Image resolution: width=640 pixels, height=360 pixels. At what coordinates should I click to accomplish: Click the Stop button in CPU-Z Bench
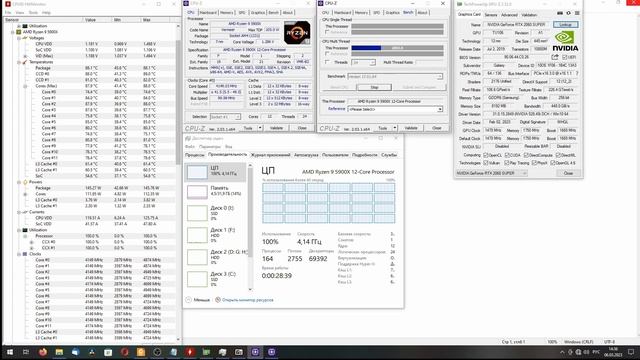374,87
